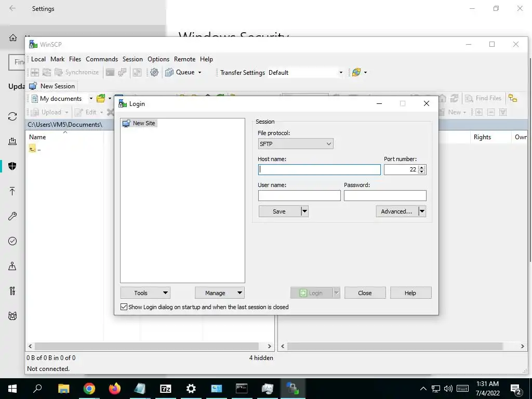Click the compare directories icon
This screenshot has width=532, height=399.
tap(35, 72)
